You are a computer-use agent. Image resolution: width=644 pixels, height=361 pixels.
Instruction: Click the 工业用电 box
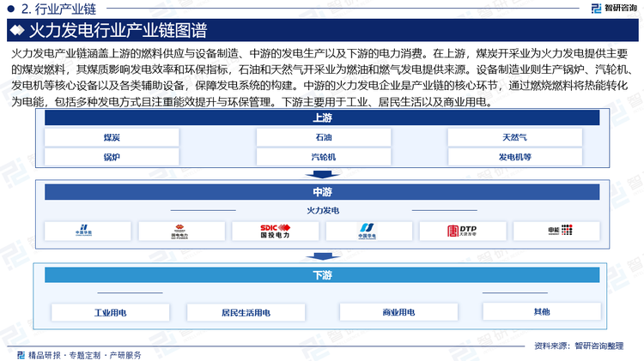pos(111,313)
